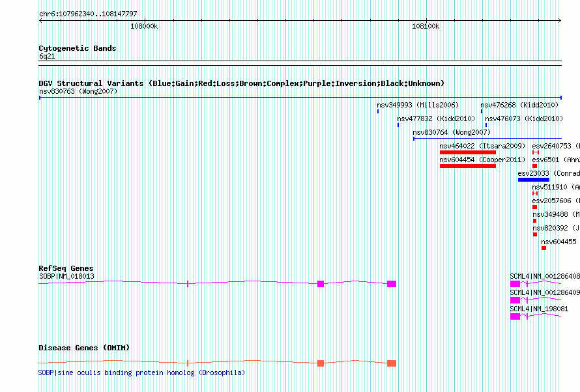Click the ruler's right arrow end
The image size is (580, 392).
pos(560,21)
